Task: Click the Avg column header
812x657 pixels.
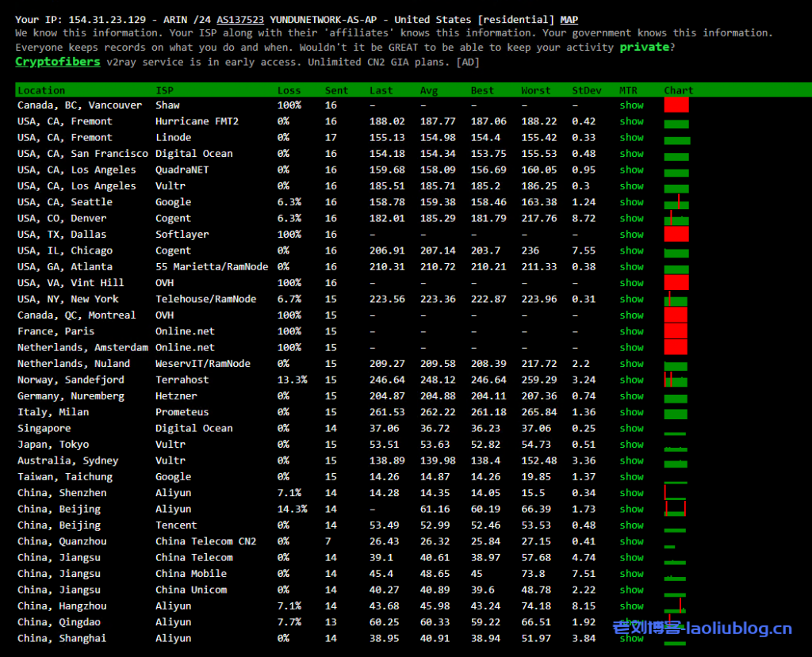Action: (428, 90)
